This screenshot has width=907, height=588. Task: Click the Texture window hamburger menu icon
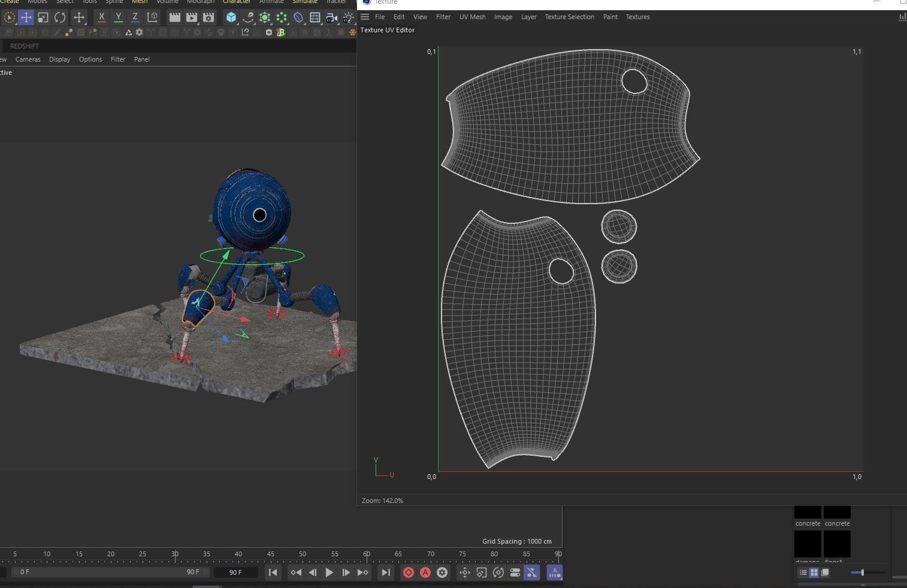click(365, 17)
